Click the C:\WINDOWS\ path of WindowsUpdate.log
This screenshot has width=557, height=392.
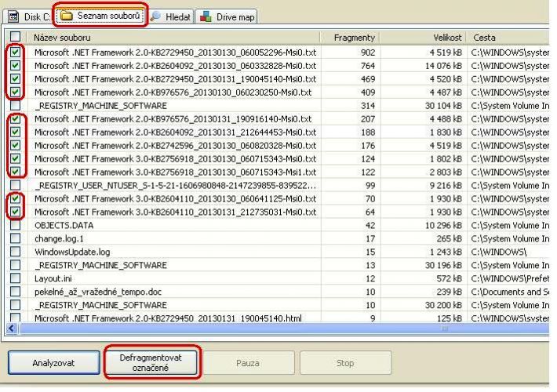click(x=499, y=252)
